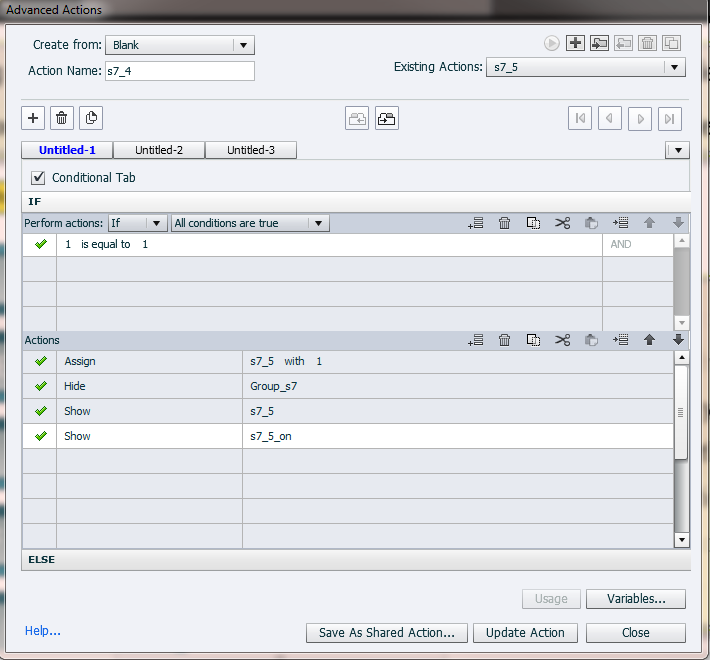Remove the current decision tab

[62, 118]
